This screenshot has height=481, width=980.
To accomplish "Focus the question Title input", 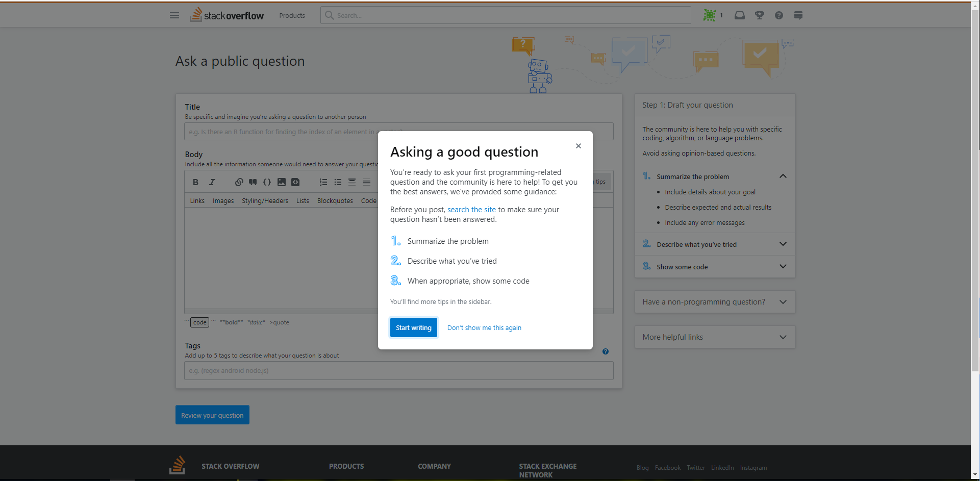I will [x=399, y=132].
